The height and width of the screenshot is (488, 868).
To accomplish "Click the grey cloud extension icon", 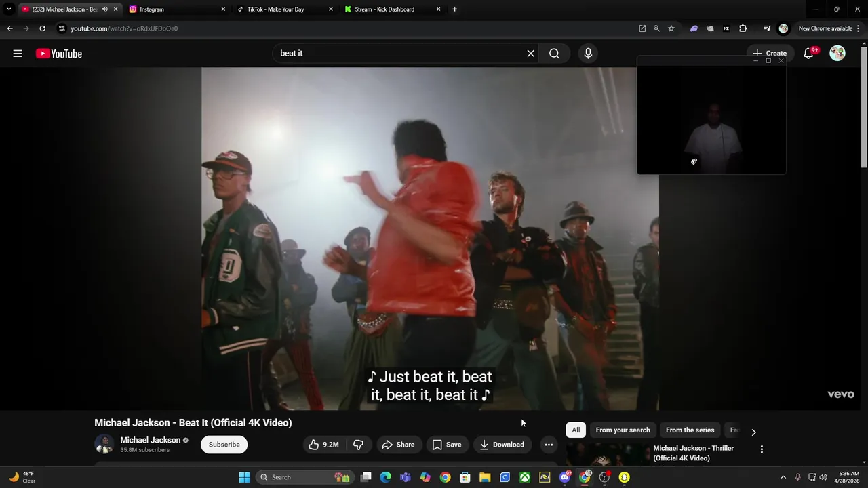I will click(x=710, y=28).
